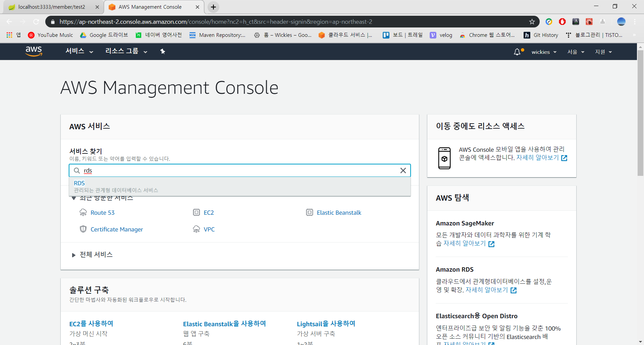This screenshot has width=644, height=345.
Task: Go back with the browser back arrow
Action: tap(9, 22)
